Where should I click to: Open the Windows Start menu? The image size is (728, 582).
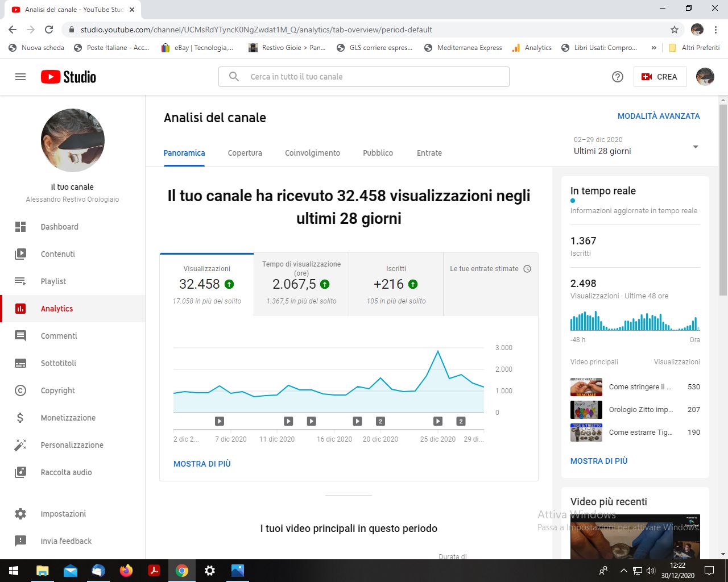tap(14, 571)
